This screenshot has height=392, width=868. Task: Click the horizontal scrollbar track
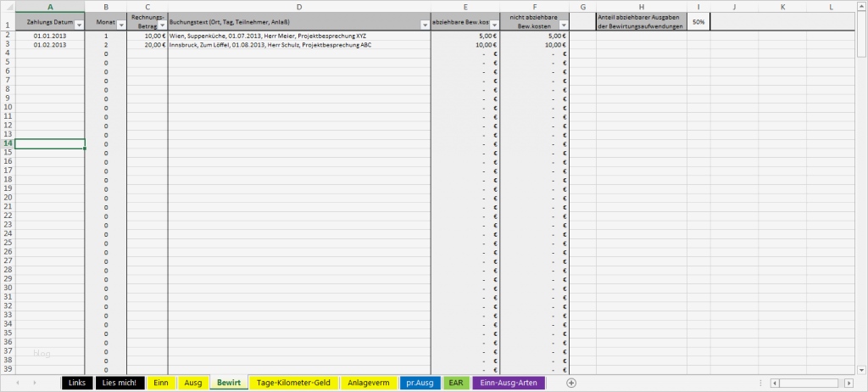tap(811, 384)
